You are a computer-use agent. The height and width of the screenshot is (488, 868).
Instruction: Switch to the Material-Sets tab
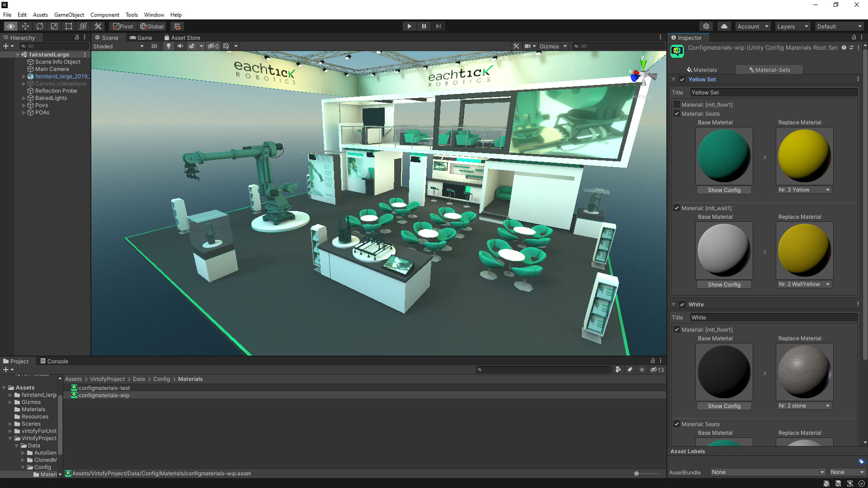coord(769,70)
